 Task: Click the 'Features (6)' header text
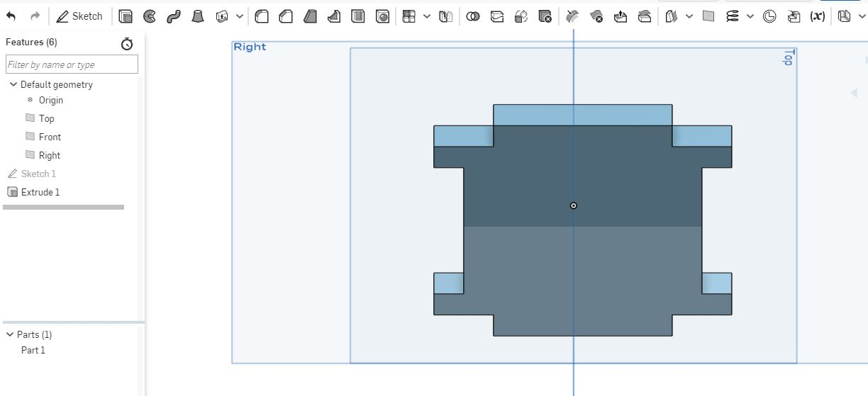tap(31, 42)
